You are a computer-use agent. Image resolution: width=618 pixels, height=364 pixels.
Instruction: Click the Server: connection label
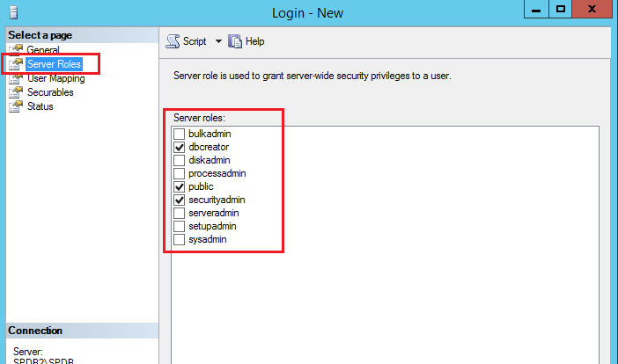click(28, 352)
